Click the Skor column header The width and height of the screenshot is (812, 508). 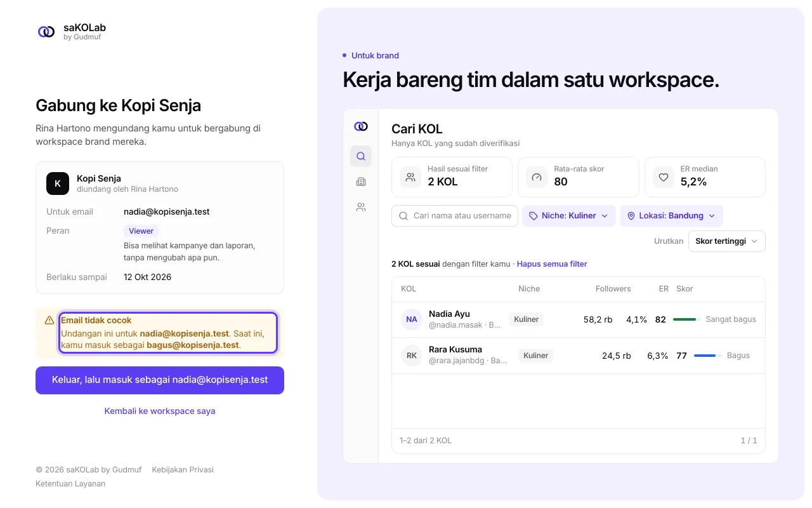click(x=684, y=289)
